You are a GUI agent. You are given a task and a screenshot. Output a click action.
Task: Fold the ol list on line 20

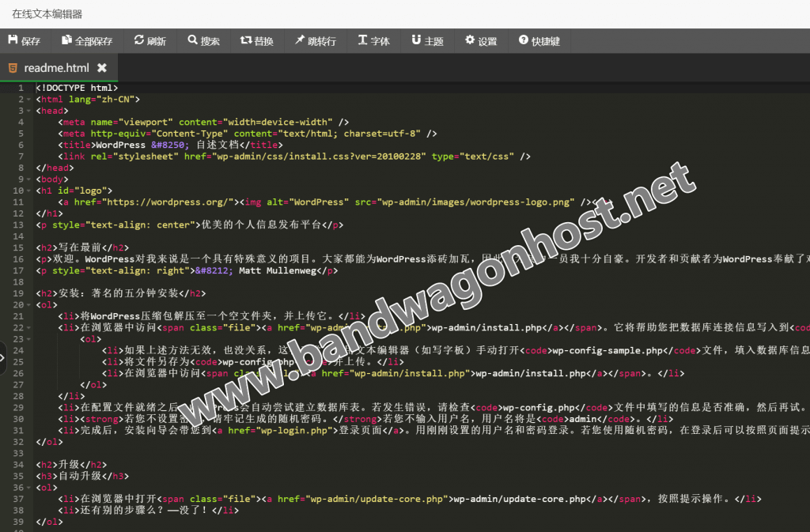pos(29,305)
